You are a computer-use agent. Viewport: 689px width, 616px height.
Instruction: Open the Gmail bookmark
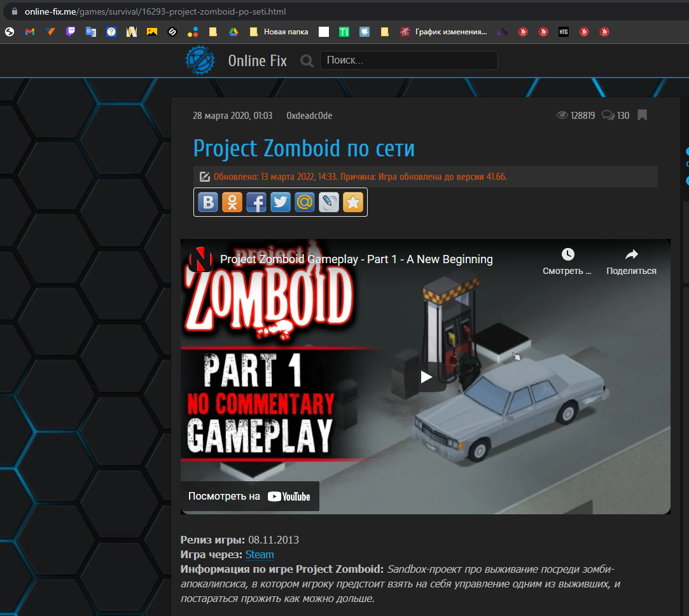click(x=30, y=32)
